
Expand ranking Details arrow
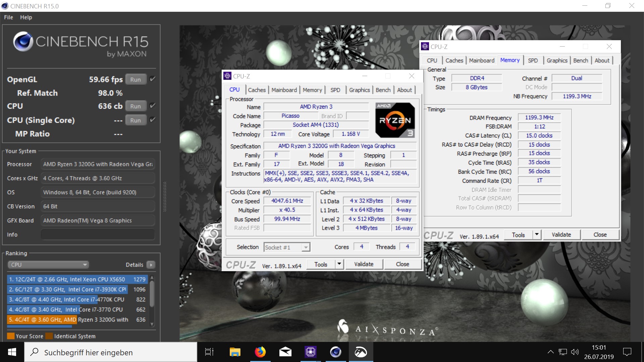point(151,265)
